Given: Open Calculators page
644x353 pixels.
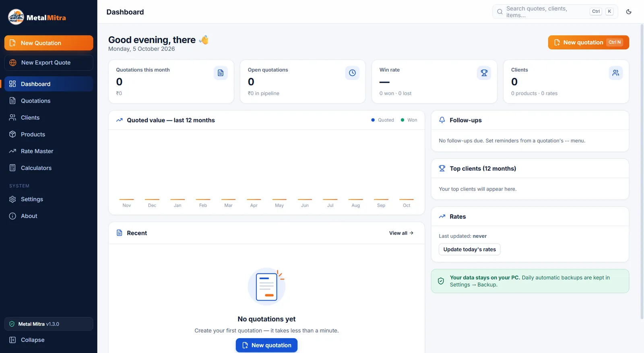Looking at the screenshot, I should click(x=49, y=168).
